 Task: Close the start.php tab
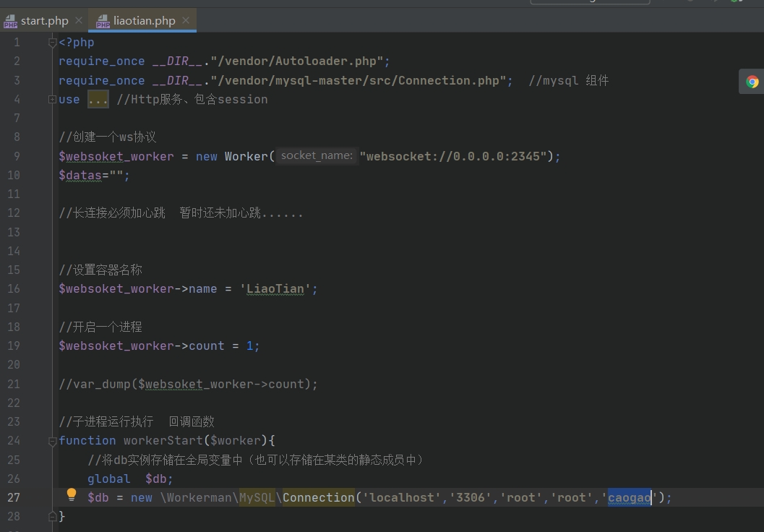79,20
